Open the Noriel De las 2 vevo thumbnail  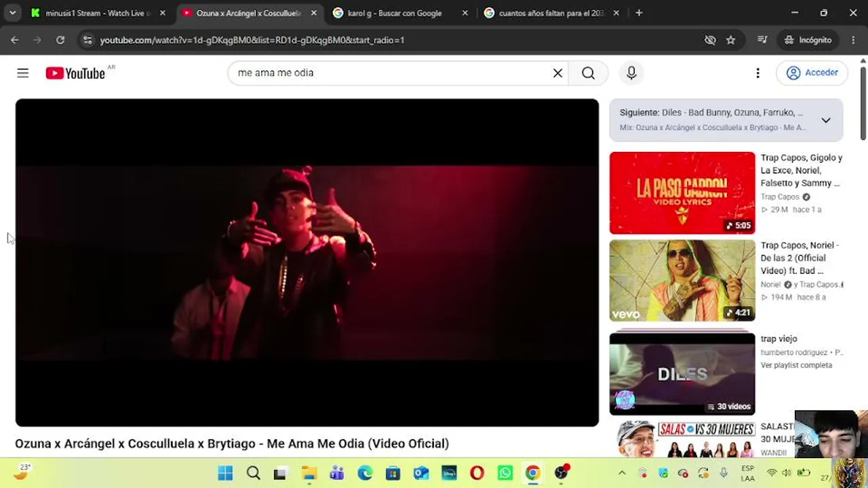pos(682,281)
